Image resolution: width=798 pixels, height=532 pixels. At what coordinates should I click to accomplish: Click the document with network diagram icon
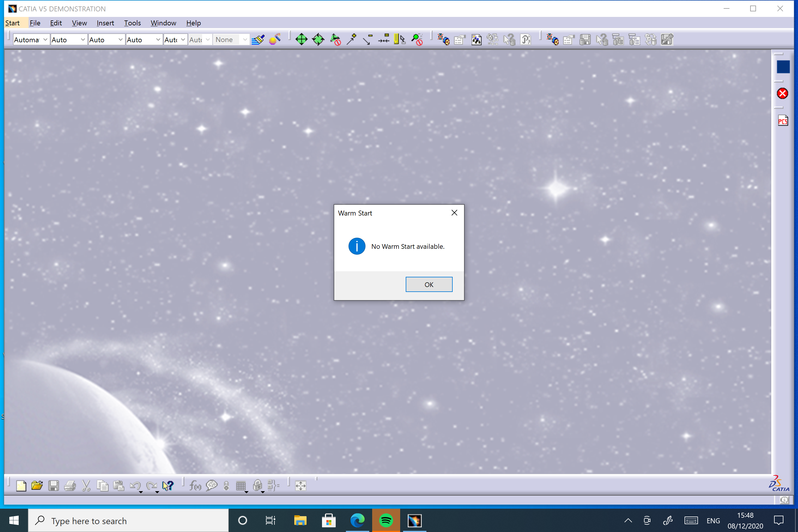(476, 40)
